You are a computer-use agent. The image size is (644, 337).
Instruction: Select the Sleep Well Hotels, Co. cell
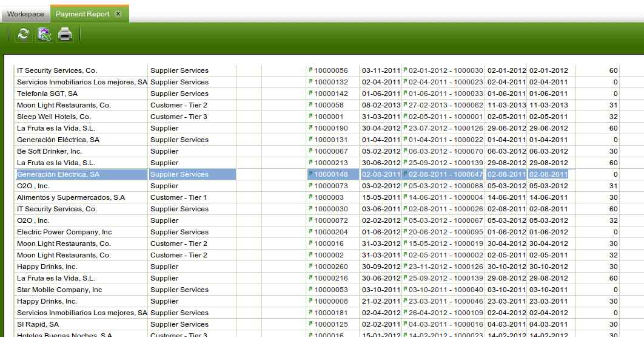point(81,117)
